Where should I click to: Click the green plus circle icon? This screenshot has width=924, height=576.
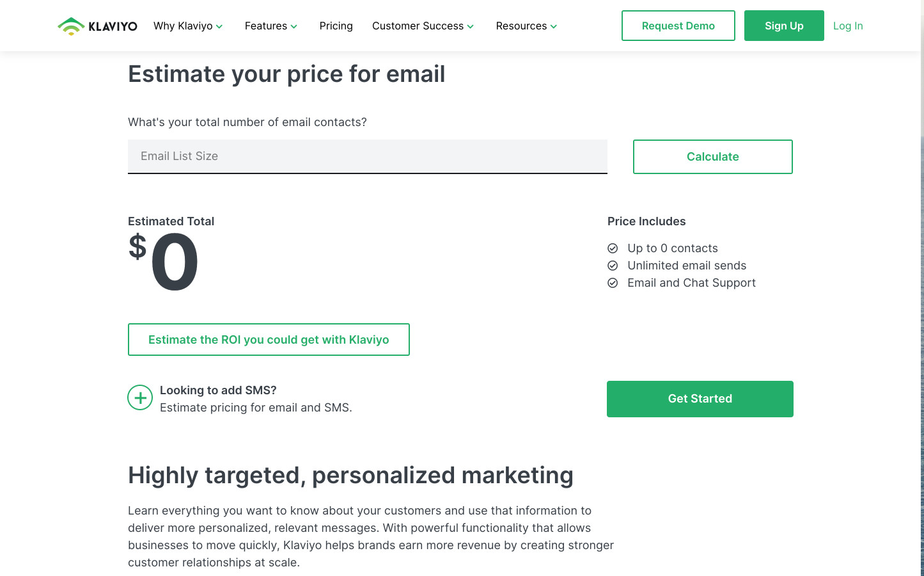coord(140,398)
